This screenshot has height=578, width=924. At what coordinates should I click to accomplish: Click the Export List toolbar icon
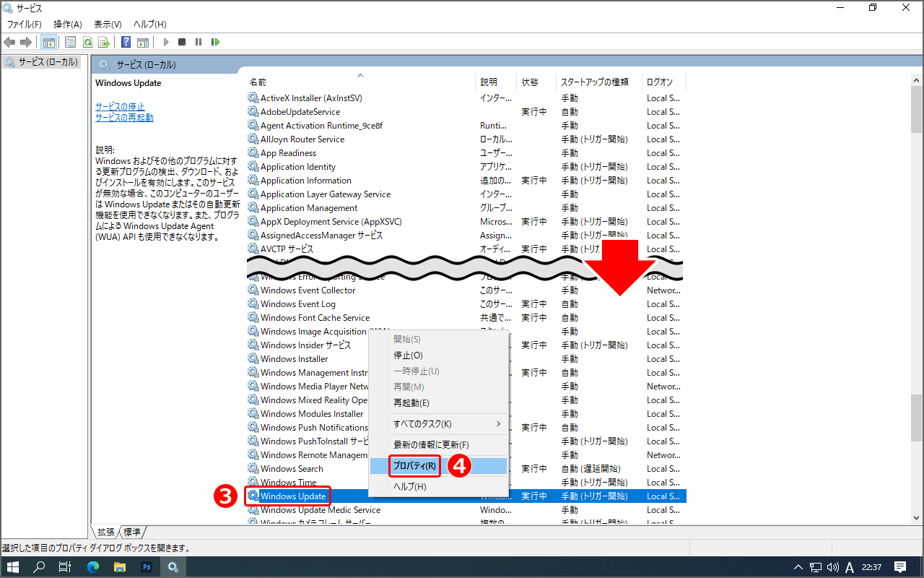[104, 42]
